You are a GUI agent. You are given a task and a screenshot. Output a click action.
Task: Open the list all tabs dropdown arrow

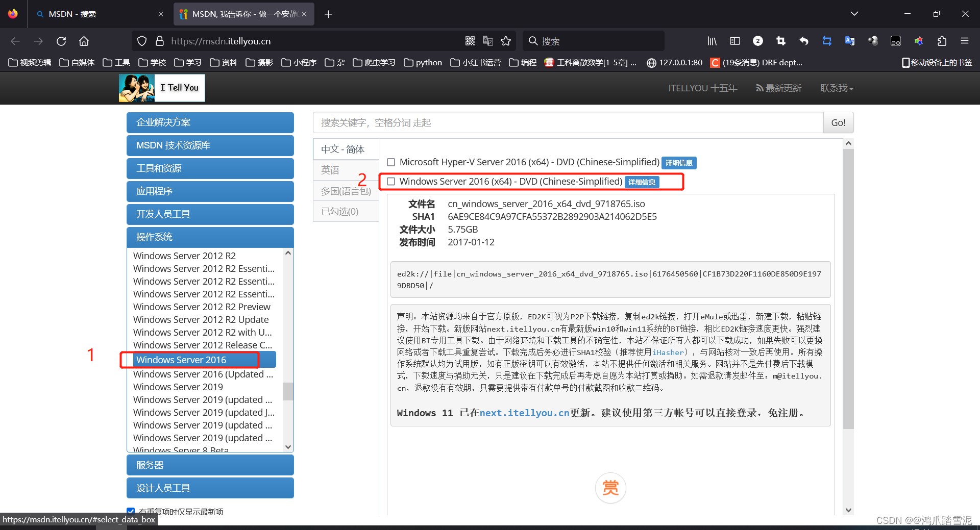[x=854, y=14]
